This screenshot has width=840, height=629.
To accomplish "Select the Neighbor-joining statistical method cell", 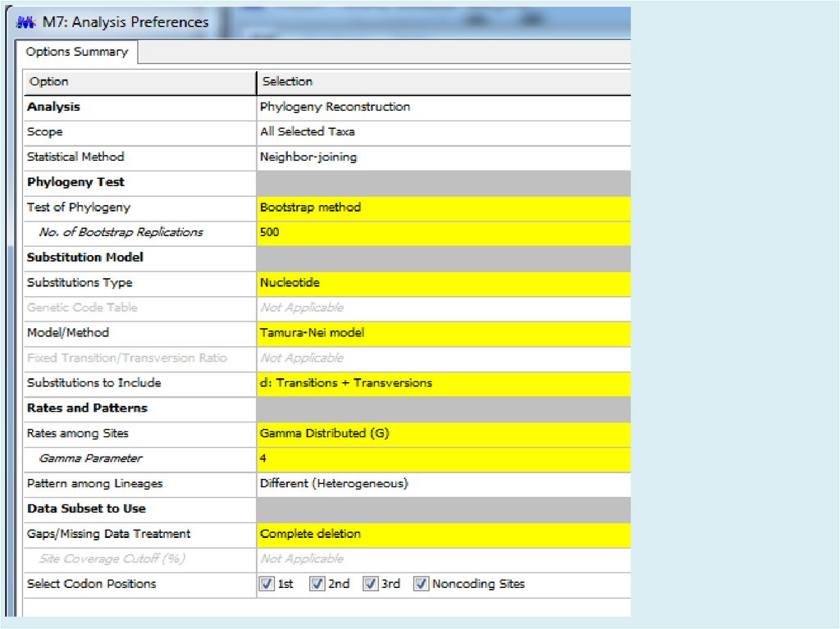I will pos(443,157).
